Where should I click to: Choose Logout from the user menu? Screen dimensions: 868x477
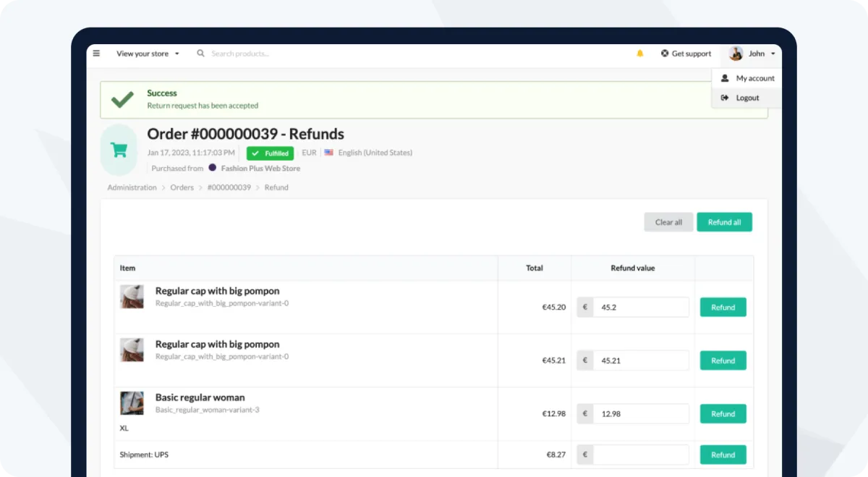point(747,98)
